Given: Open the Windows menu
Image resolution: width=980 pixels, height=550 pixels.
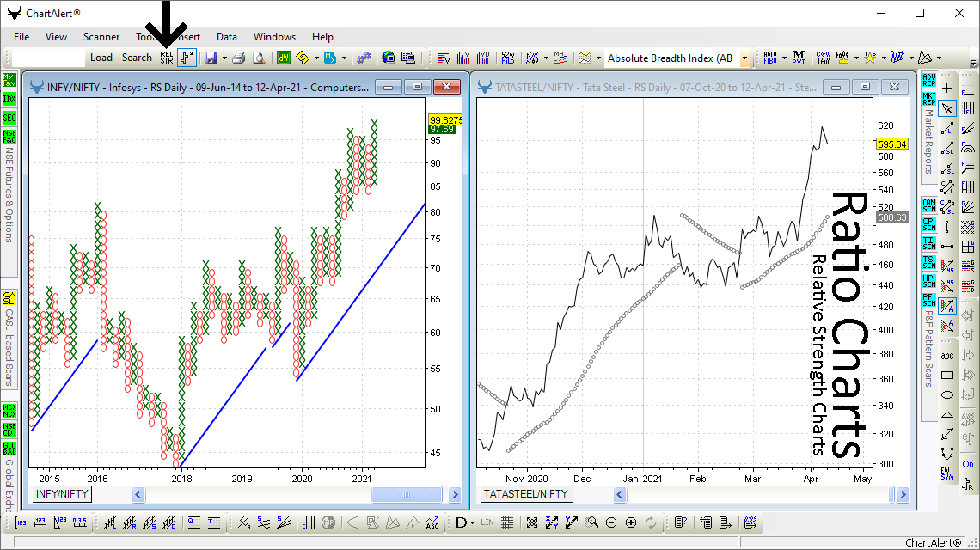Looking at the screenshot, I should coord(274,37).
